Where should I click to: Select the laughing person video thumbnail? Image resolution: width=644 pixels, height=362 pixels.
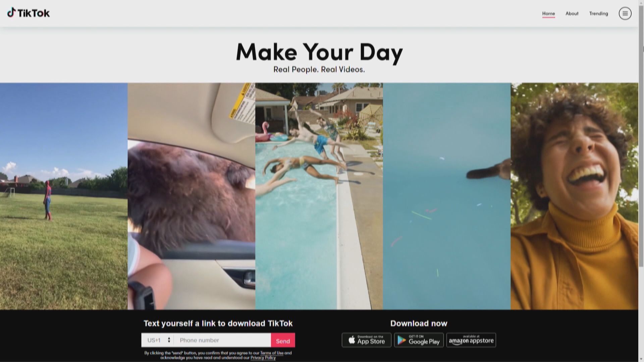click(x=574, y=196)
